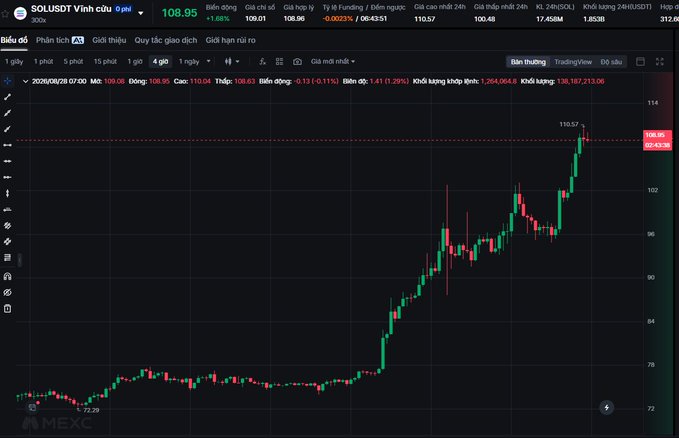679x438 pixels.
Task: Select the 1 giờ timeframe
Action: click(135, 62)
